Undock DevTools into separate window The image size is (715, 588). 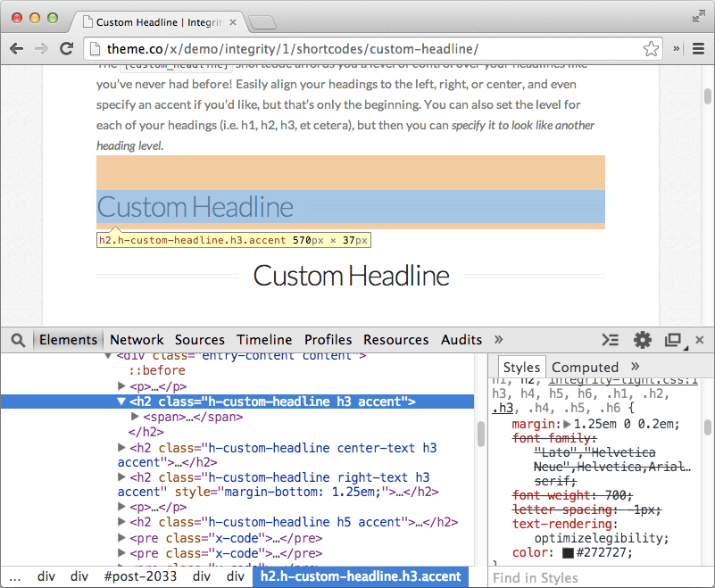pyautogui.click(x=673, y=340)
